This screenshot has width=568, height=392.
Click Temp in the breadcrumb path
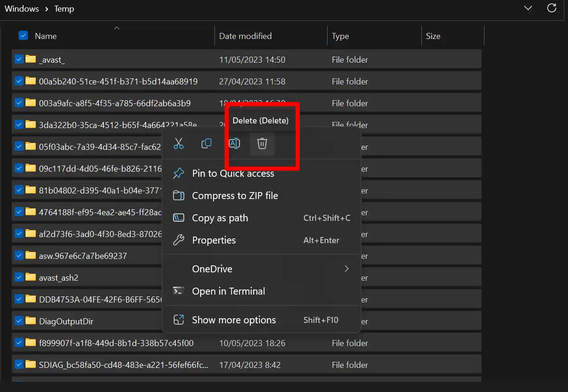pyautogui.click(x=64, y=9)
